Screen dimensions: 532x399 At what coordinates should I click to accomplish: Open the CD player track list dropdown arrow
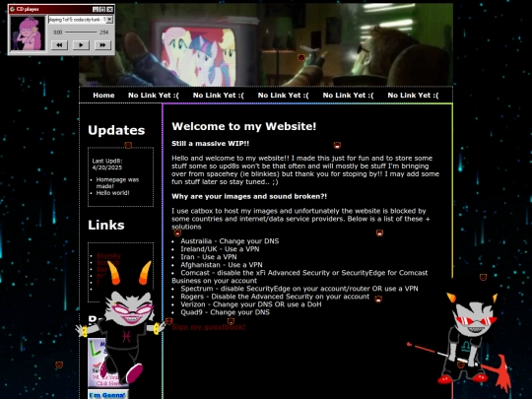point(109,20)
